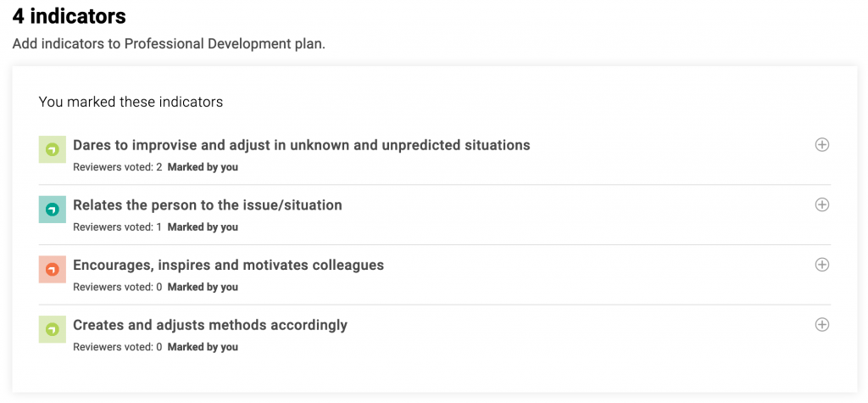
Task: Select 'Creates and adjusts methods accordingly' title
Action: (x=210, y=325)
